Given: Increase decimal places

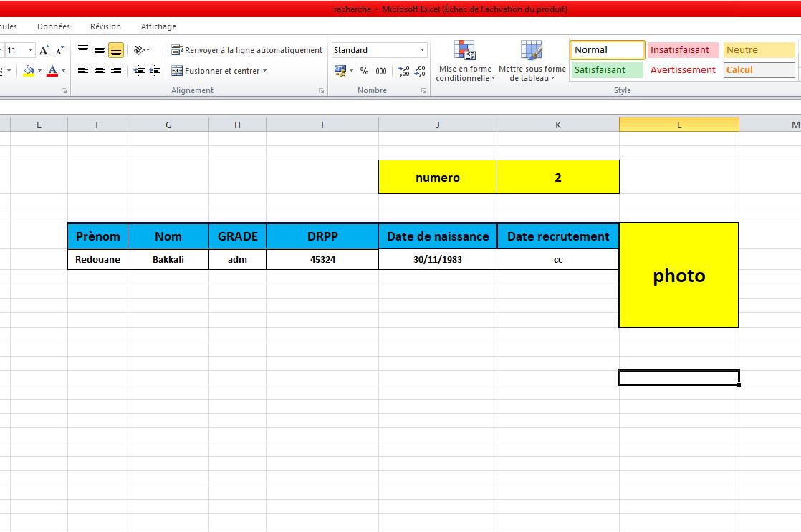Looking at the screenshot, I should coord(403,71).
